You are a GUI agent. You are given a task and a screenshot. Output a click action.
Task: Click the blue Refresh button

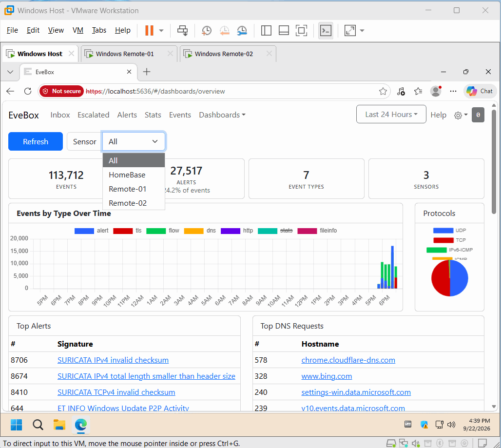pos(36,141)
